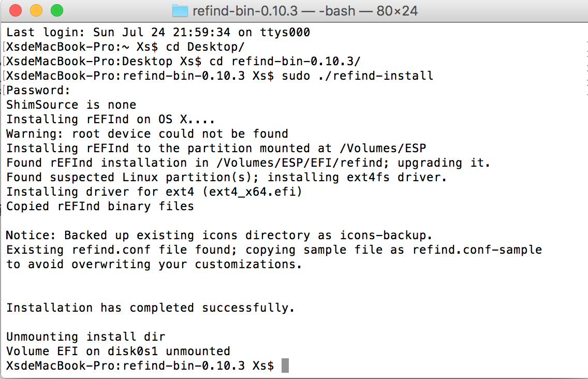Click the cursor block at the prompt
Screen dimensions: 588x379
click(285, 366)
